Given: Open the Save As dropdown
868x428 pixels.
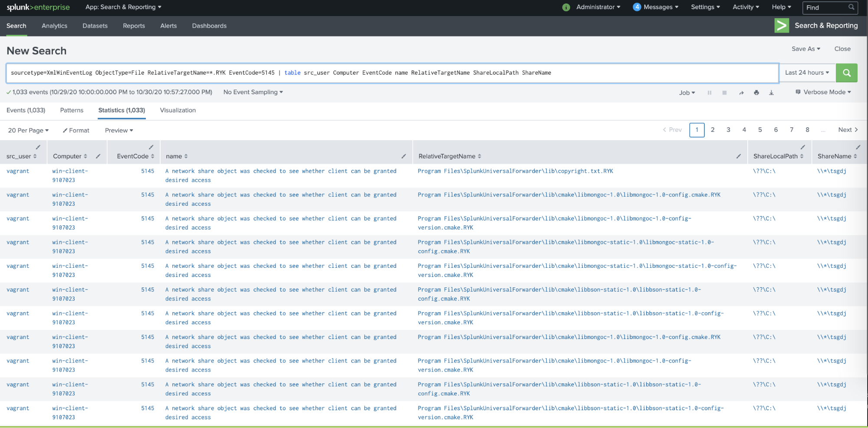Looking at the screenshot, I should point(806,49).
